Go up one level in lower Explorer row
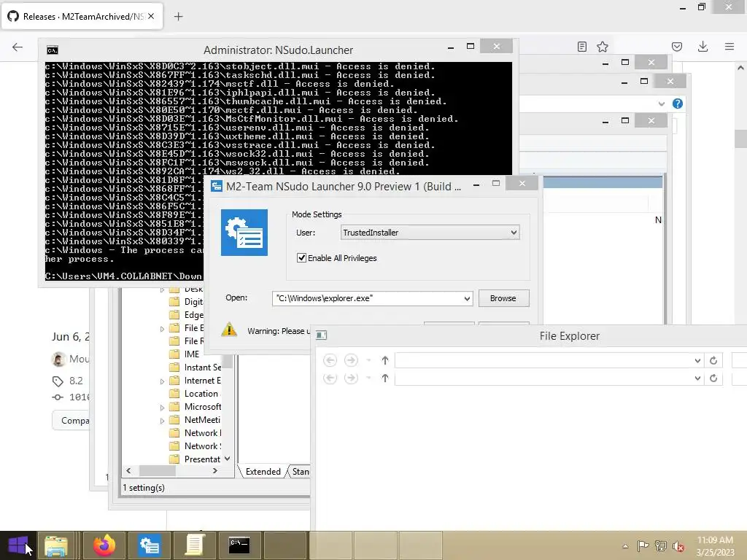This screenshot has height=560, width=747. coord(385,378)
